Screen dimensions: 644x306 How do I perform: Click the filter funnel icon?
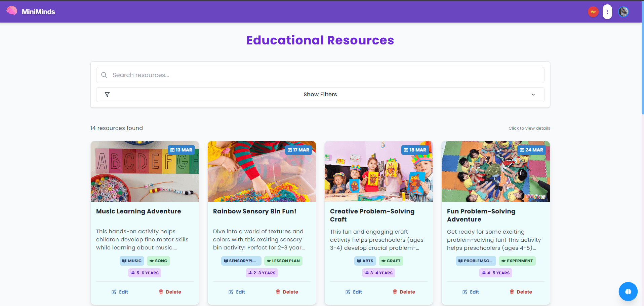[107, 95]
